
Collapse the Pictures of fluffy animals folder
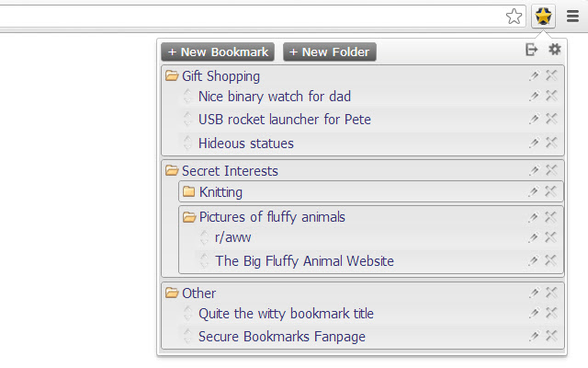point(189,217)
